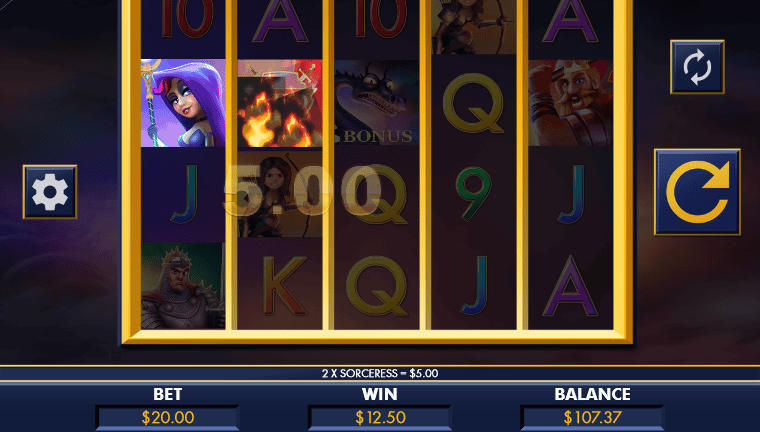Toggle the autoplay circular arrows button
The image size is (760, 432).
pos(697,67)
